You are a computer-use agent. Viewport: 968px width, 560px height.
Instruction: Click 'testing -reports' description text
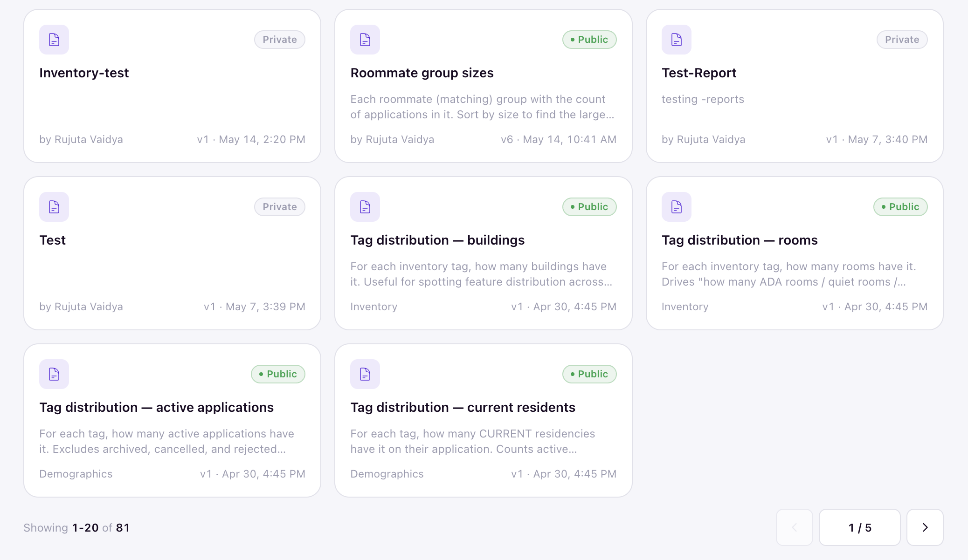pyautogui.click(x=703, y=99)
